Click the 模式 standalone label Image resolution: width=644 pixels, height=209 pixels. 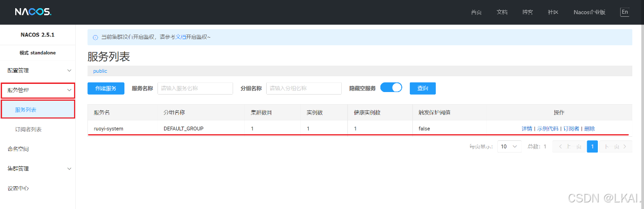point(38,52)
